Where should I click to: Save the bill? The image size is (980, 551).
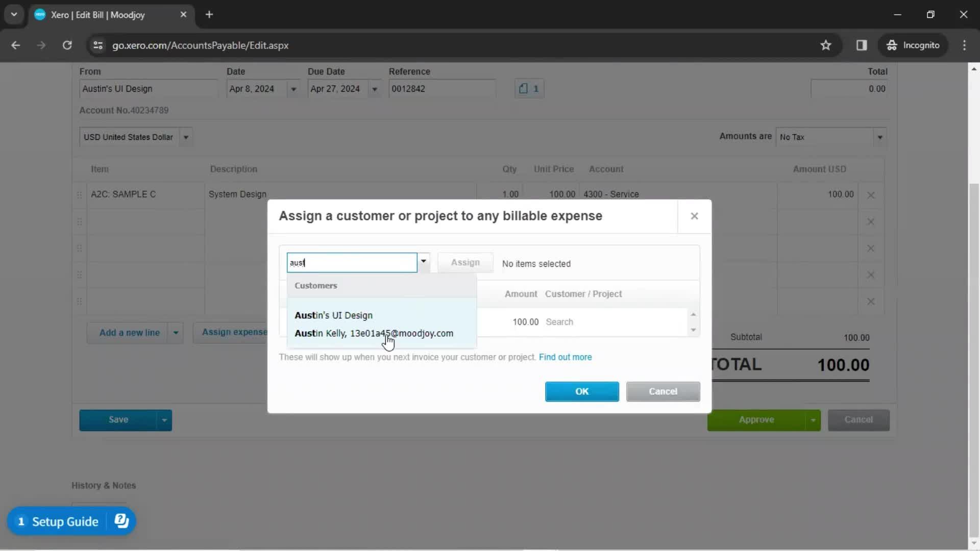click(x=118, y=420)
